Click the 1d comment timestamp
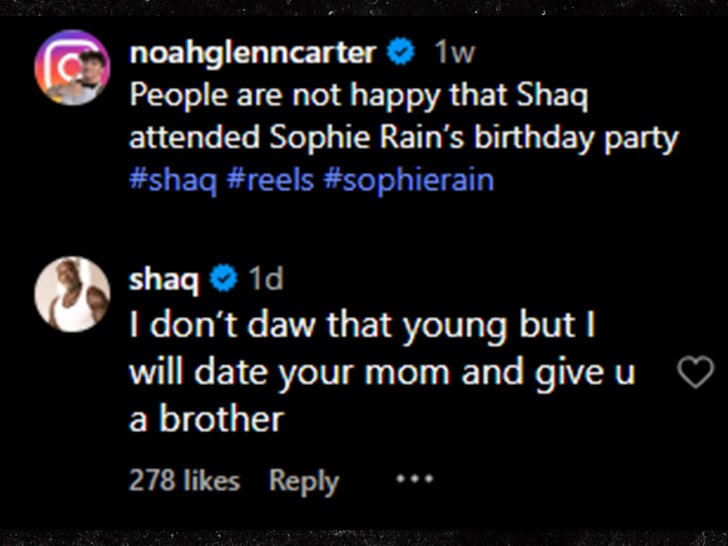The image size is (728, 546). coord(265,281)
